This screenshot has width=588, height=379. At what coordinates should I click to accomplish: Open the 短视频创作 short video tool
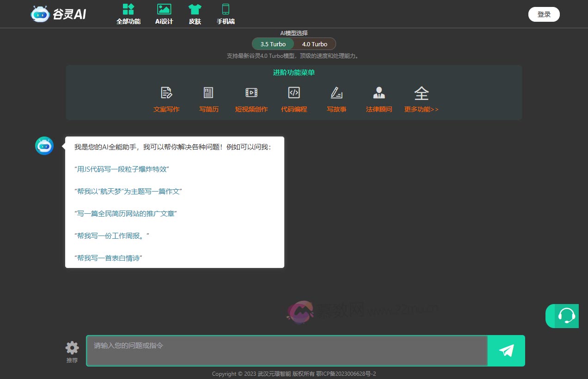(251, 99)
